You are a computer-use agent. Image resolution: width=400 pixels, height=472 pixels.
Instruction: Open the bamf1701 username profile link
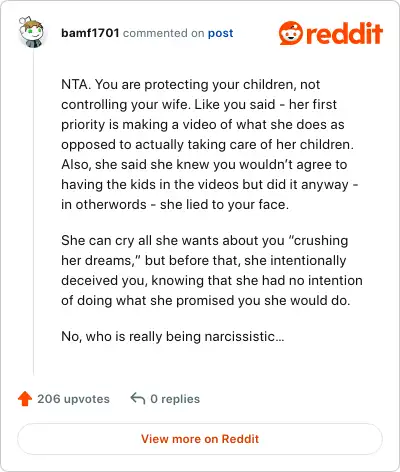(x=90, y=33)
